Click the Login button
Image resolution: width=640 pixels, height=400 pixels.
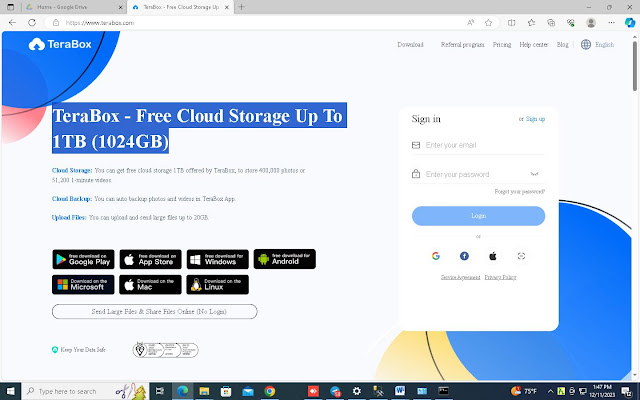point(478,216)
